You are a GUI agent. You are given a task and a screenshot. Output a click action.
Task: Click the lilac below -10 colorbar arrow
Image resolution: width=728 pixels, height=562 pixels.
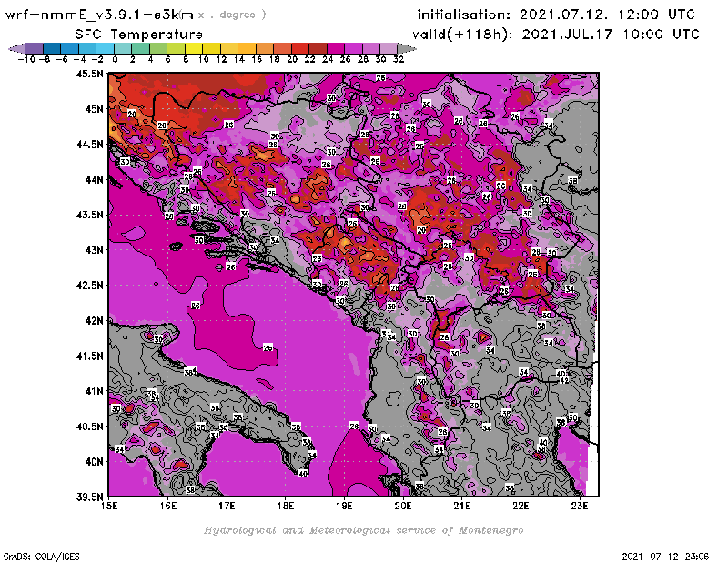pyautogui.click(x=17, y=48)
